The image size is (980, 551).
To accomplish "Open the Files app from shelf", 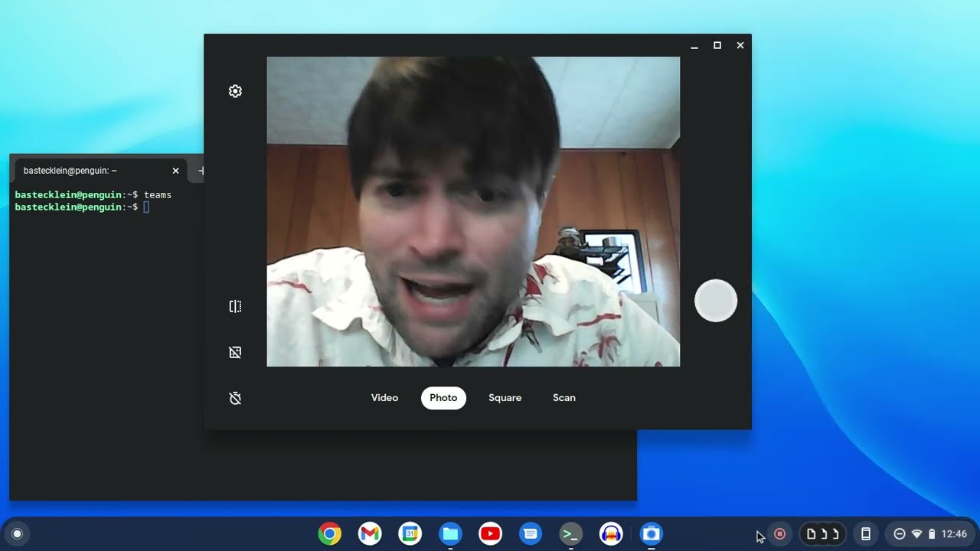I will (450, 534).
